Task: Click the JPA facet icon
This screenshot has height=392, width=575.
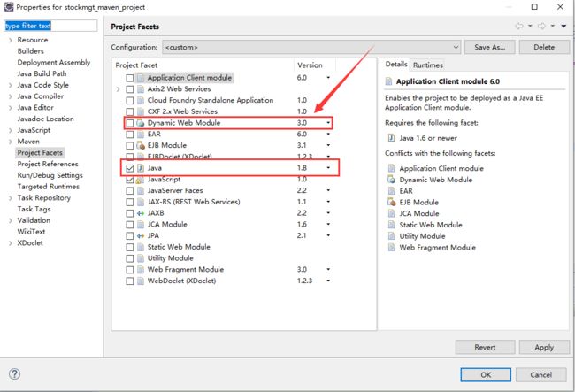Action: tap(141, 235)
